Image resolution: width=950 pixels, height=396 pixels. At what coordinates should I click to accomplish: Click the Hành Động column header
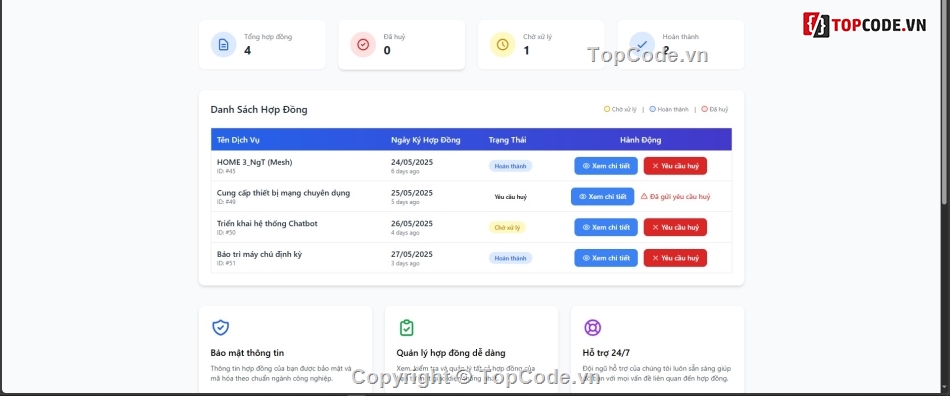point(640,140)
